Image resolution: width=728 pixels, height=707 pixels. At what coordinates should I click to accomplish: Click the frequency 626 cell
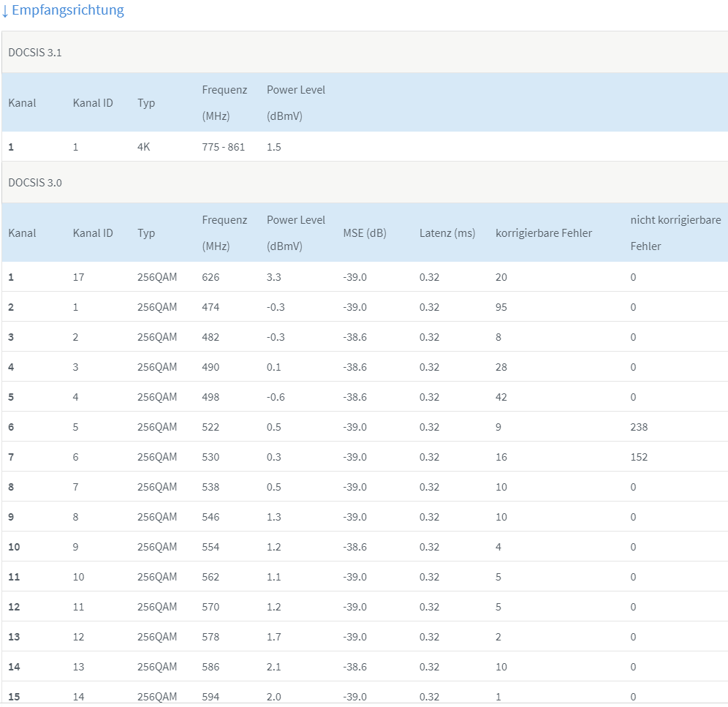tap(211, 277)
